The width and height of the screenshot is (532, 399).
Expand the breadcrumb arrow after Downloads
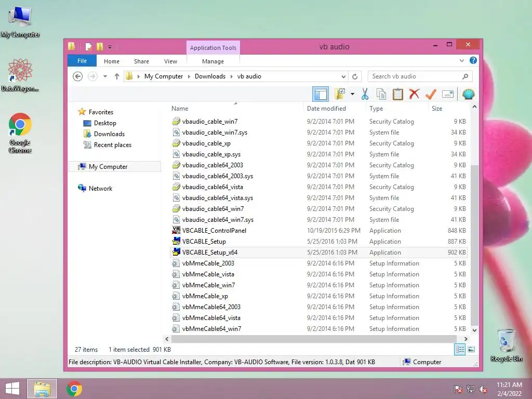[x=231, y=76]
